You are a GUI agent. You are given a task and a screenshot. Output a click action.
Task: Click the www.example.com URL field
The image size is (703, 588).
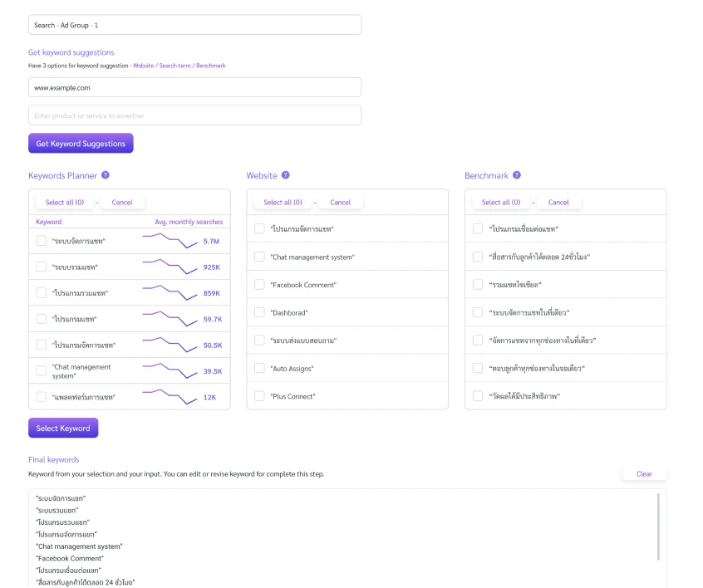tap(194, 87)
